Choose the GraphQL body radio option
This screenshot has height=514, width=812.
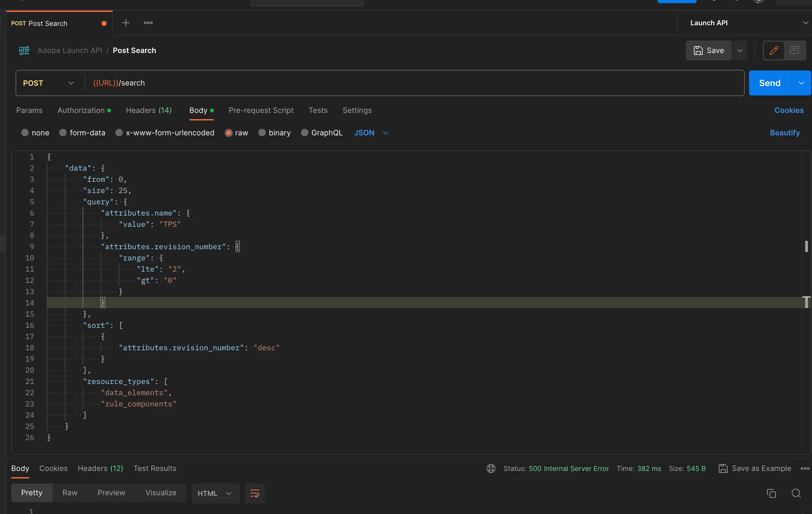304,133
